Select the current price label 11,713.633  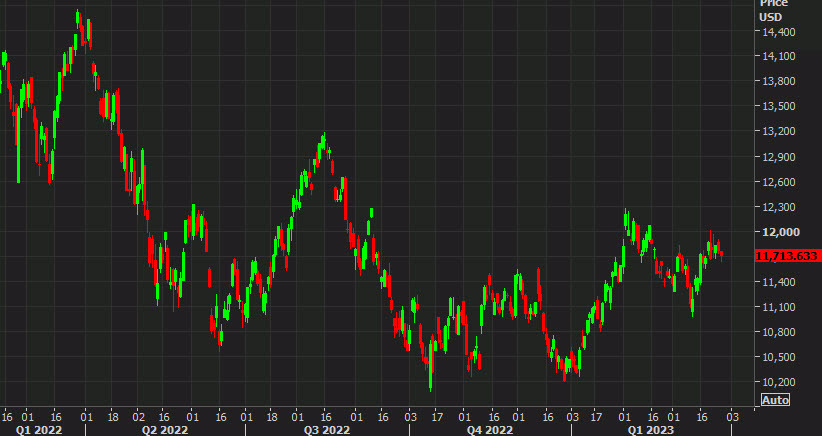pyautogui.click(x=787, y=256)
